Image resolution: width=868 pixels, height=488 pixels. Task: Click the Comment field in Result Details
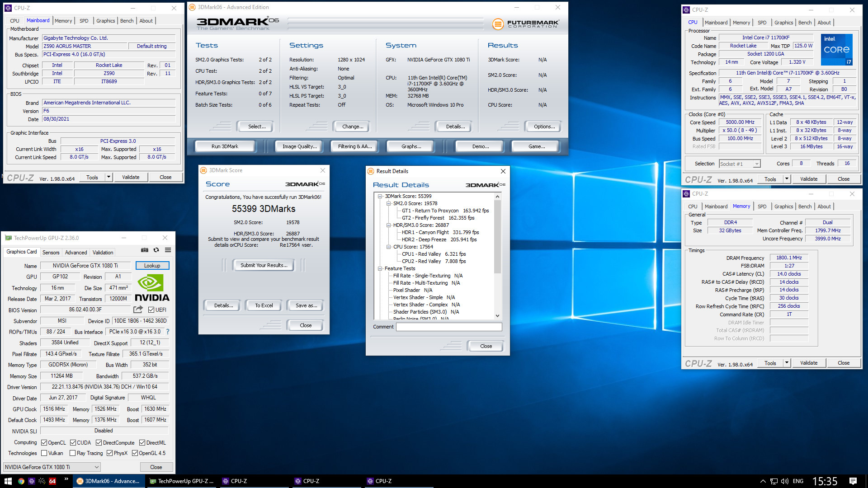tap(449, 327)
